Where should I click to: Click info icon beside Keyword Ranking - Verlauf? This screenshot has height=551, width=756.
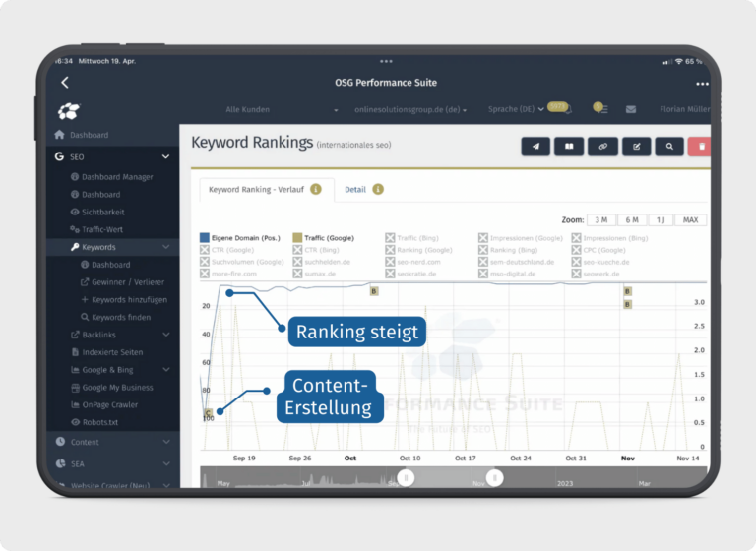(316, 190)
